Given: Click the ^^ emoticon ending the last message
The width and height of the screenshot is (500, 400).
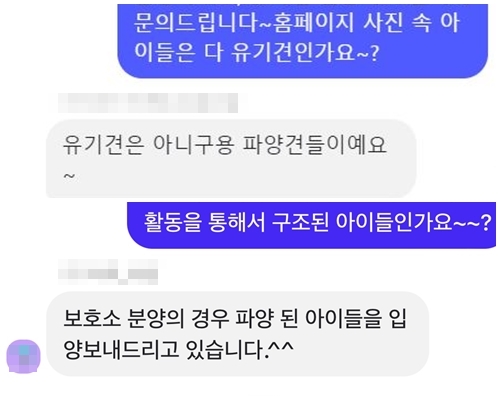Looking at the screenshot, I should [x=282, y=347].
